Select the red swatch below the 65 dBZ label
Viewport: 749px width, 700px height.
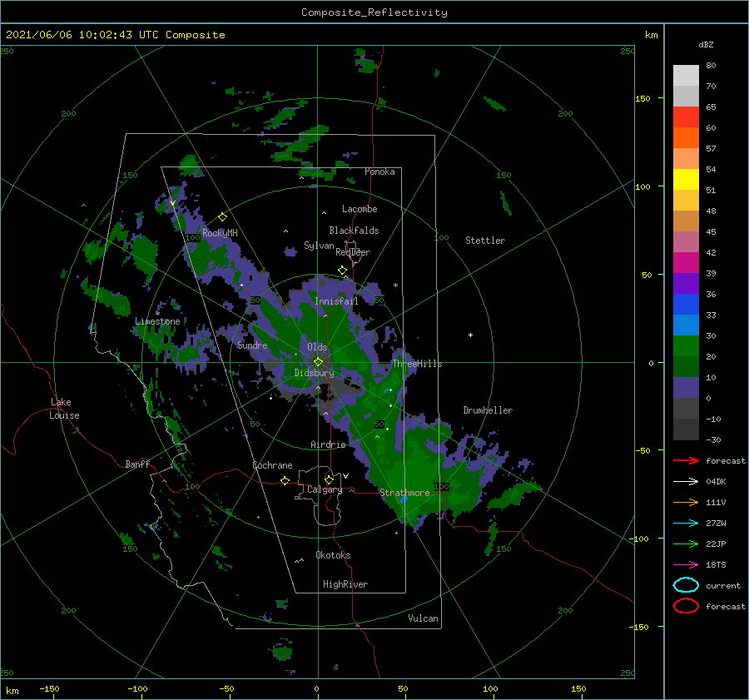pos(686,117)
